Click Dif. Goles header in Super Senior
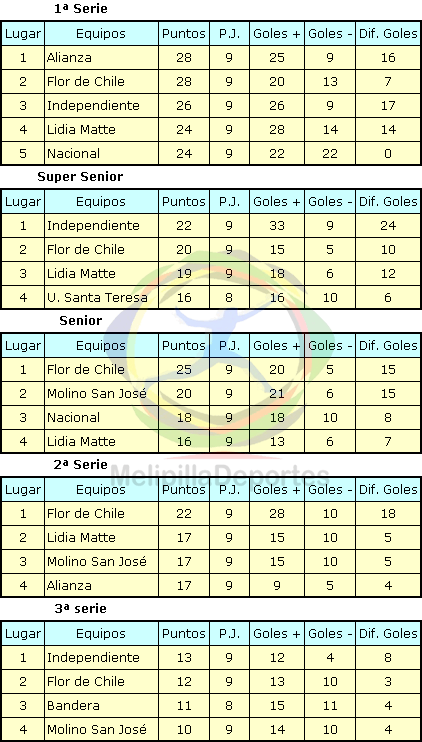422x742 pixels. (x=388, y=202)
